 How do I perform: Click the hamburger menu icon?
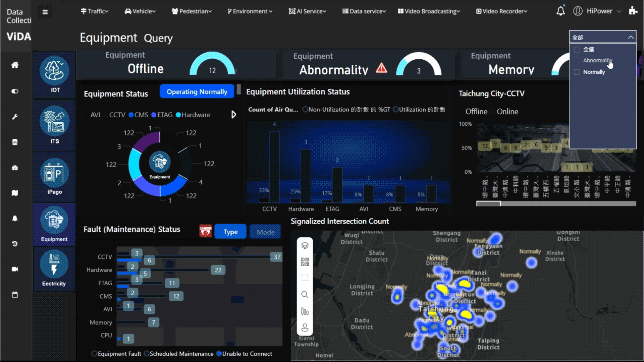[45, 12]
